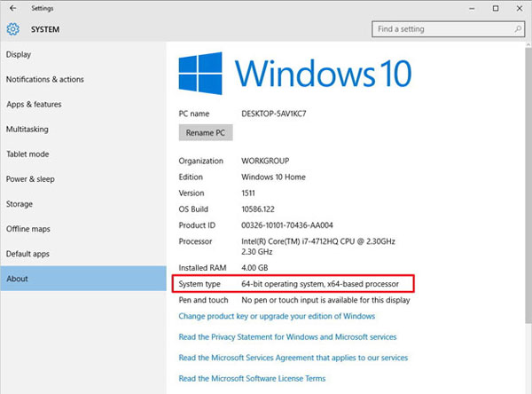Click Version value 1511
Screen dimensions: 532x394
[x=248, y=193]
